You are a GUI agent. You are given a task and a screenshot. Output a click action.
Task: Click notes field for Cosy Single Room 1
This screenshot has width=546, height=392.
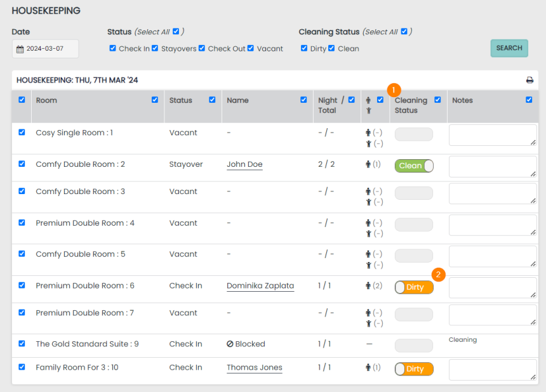(493, 134)
